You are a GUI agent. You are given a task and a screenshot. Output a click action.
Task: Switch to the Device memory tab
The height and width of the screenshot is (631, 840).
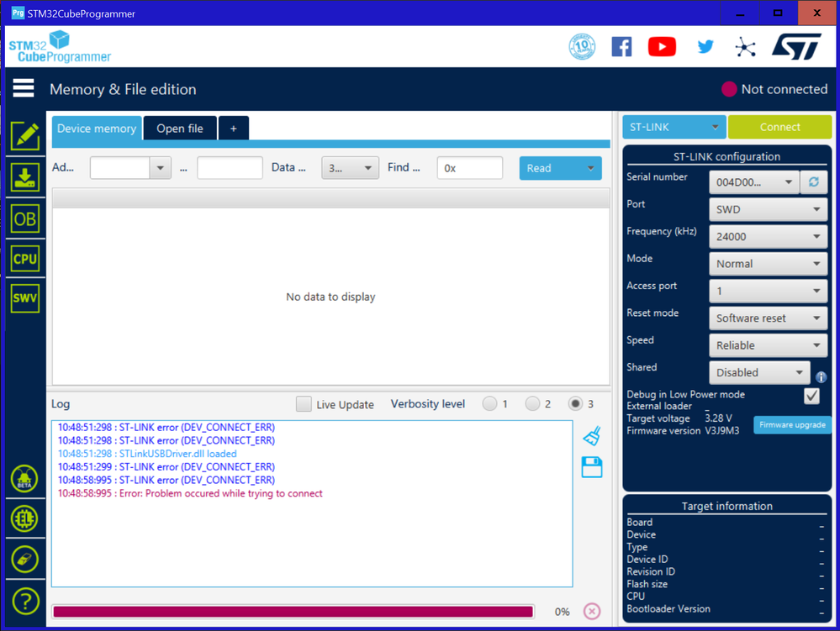coord(97,129)
